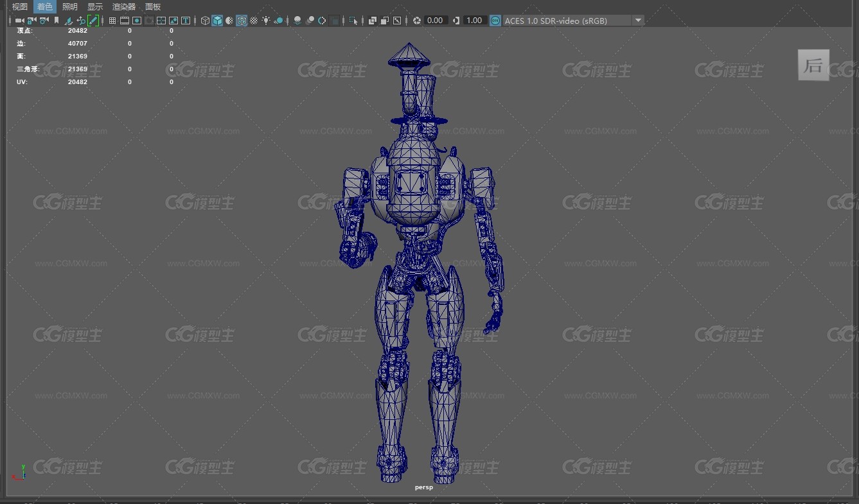
Task: Click the isolate select icon
Action: tap(353, 21)
